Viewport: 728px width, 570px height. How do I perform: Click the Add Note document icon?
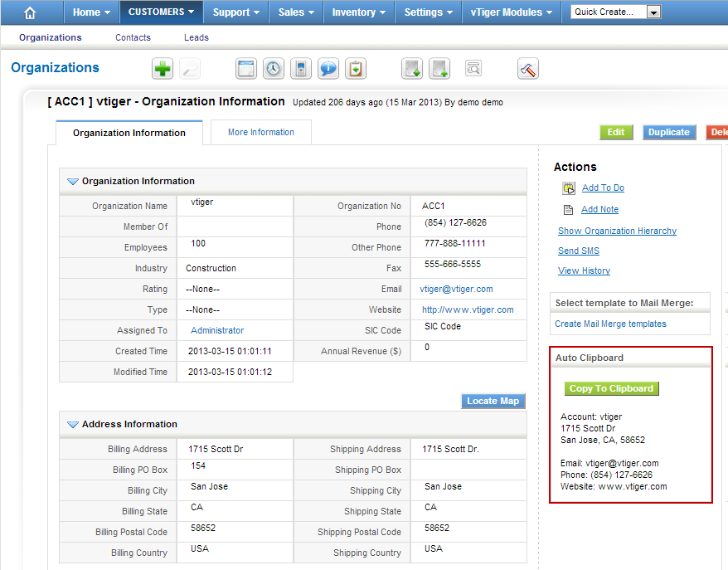tap(568, 210)
